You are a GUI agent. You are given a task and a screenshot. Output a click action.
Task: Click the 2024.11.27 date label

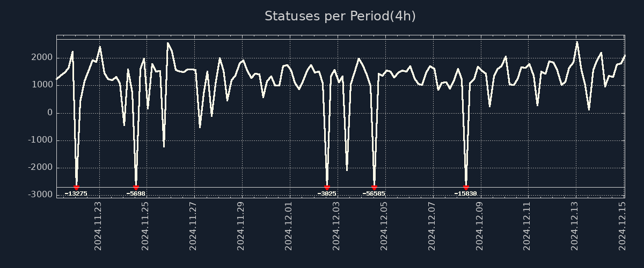tap(193, 226)
